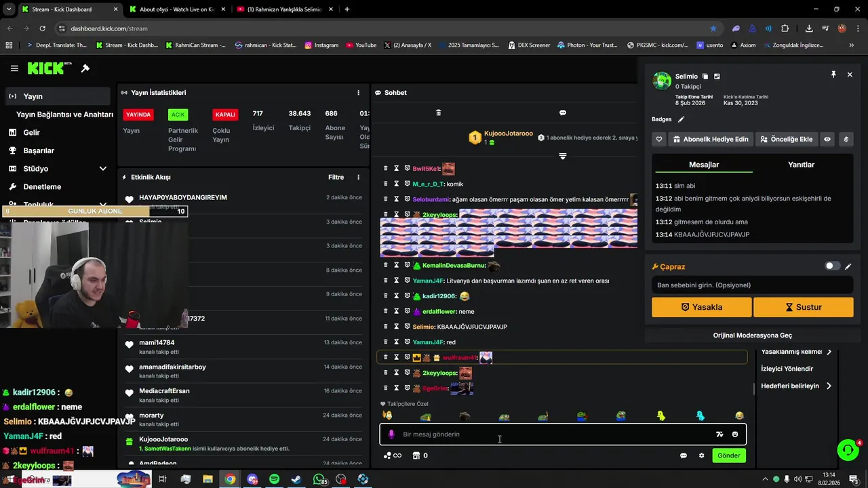Select Yayın Bağlantısı ve Anahtarı sidebar item
The height and width of the screenshot is (488, 868).
coord(64,115)
